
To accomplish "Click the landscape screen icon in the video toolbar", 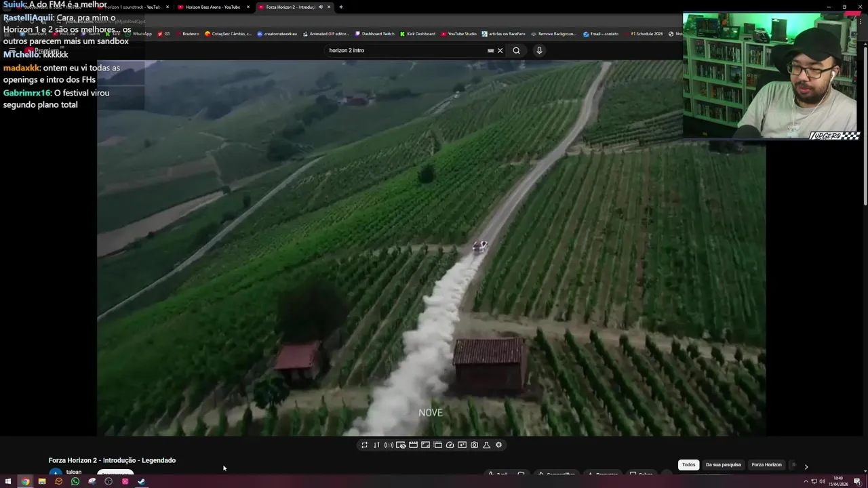I will 425,445.
